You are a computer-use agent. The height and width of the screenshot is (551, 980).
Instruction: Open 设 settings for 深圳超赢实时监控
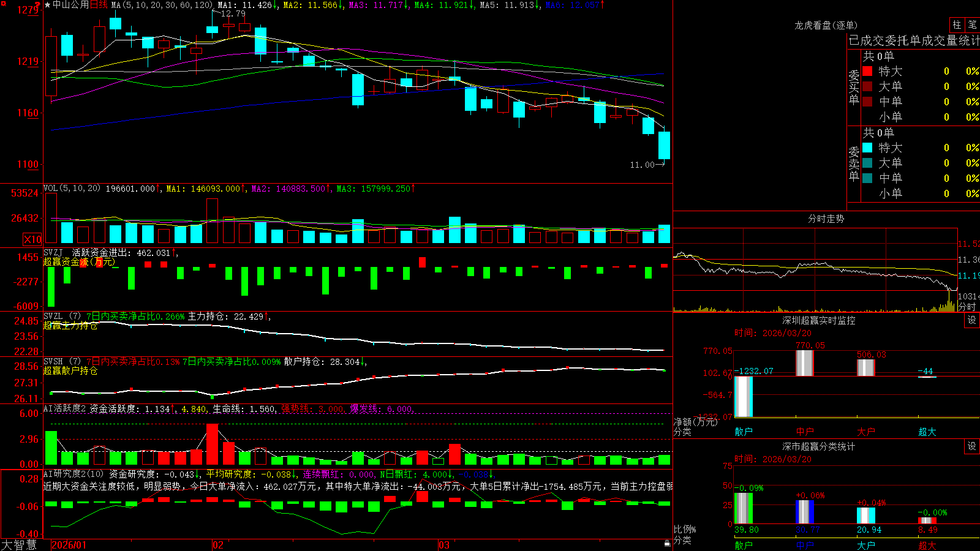(x=972, y=320)
